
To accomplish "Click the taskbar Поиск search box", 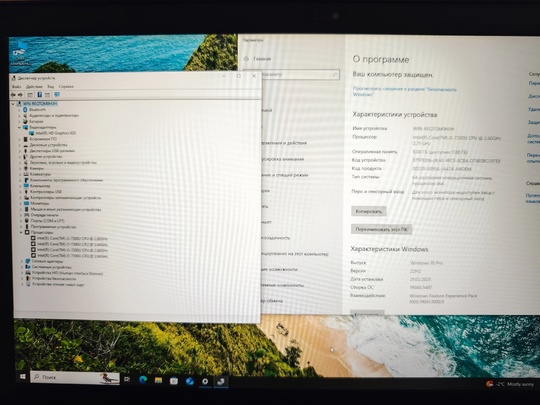I will [75, 378].
